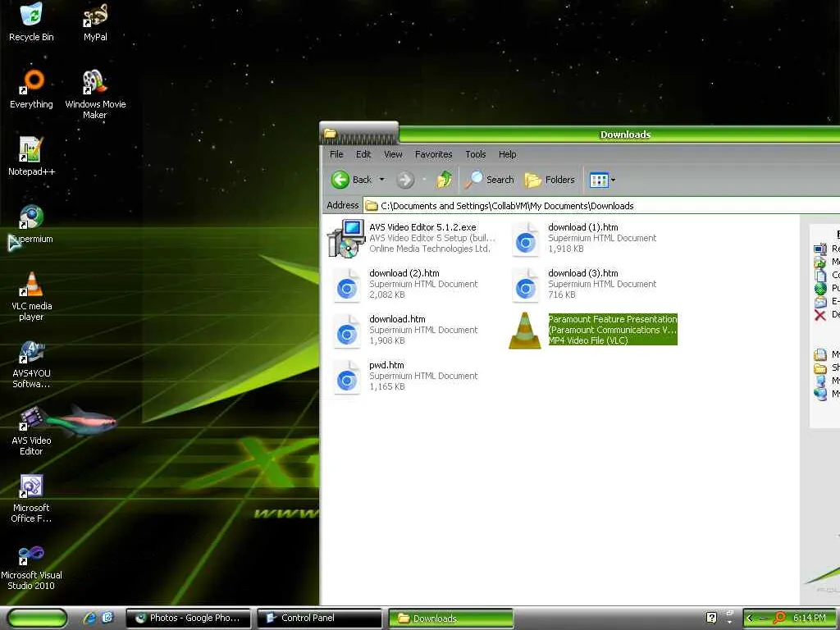Select the VLC media player shortcut
Viewport: 840px width, 630px height.
click(31, 296)
